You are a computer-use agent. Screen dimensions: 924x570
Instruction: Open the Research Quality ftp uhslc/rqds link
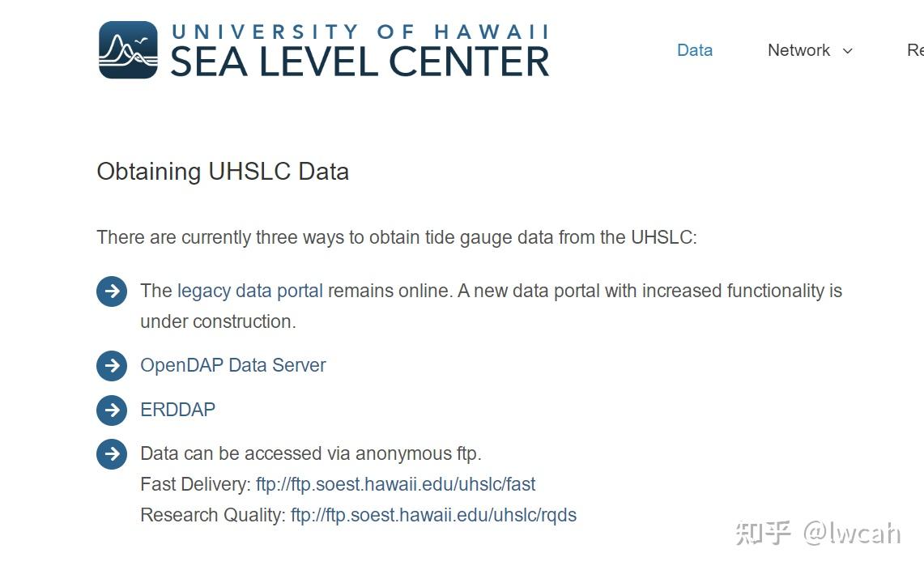(x=434, y=515)
